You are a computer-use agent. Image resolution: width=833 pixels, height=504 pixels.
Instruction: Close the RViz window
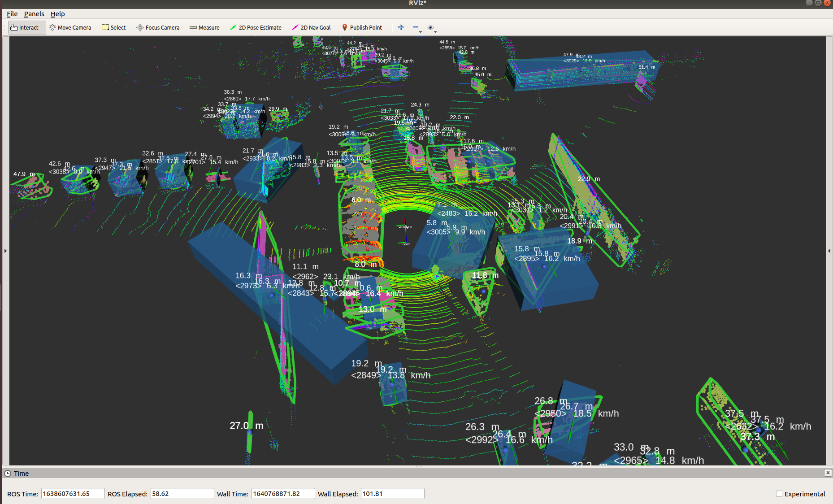click(827, 3)
